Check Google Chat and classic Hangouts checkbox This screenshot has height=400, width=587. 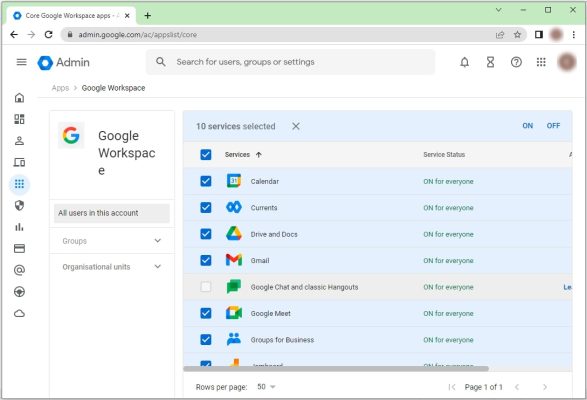[x=206, y=287]
